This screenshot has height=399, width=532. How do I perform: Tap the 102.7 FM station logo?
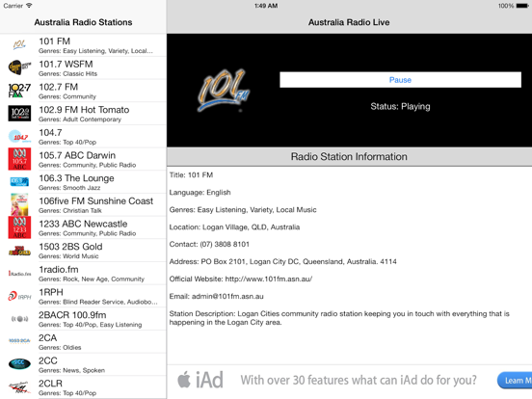19,91
